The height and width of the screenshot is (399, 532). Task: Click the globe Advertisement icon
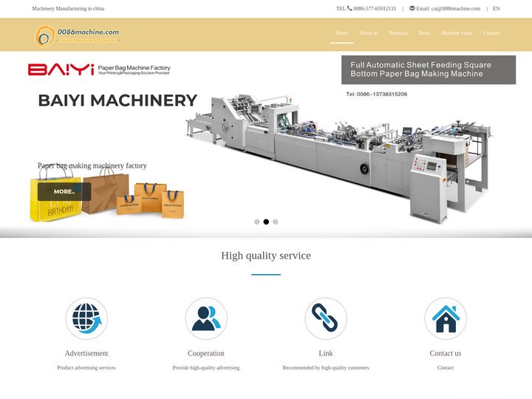86,318
